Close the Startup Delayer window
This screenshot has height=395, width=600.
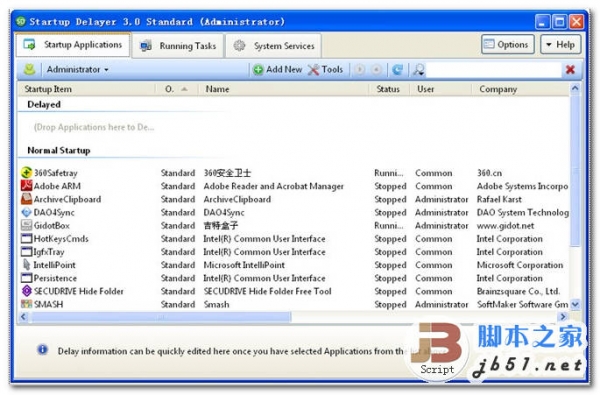(x=576, y=22)
